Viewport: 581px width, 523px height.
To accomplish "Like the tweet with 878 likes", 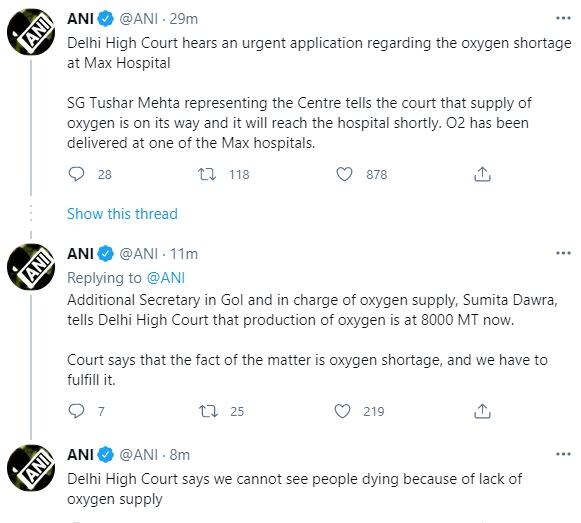I will (344, 174).
